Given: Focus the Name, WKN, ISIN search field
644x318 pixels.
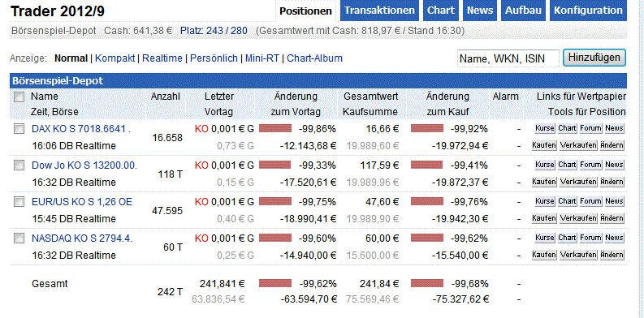Looking at the screenshot, I should coord(508,58).
